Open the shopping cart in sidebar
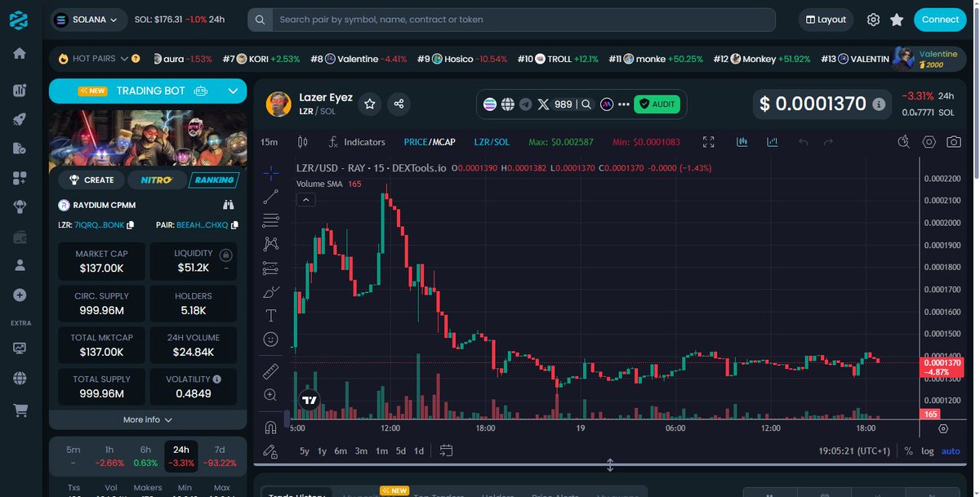 tap(20, 410)
